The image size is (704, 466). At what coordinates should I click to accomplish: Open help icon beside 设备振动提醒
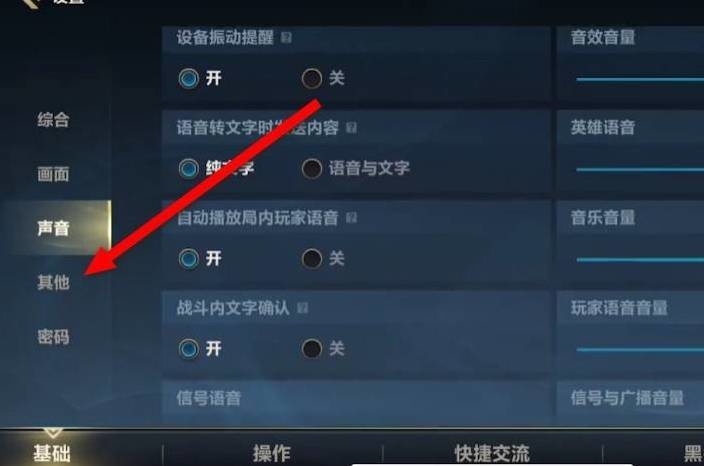286,37
